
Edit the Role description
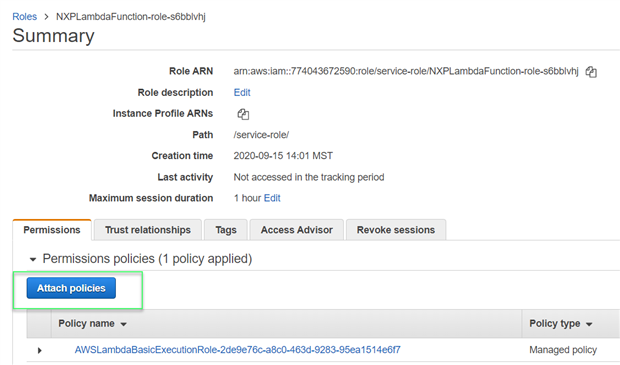pyautogui.click(x=242, y=93)
